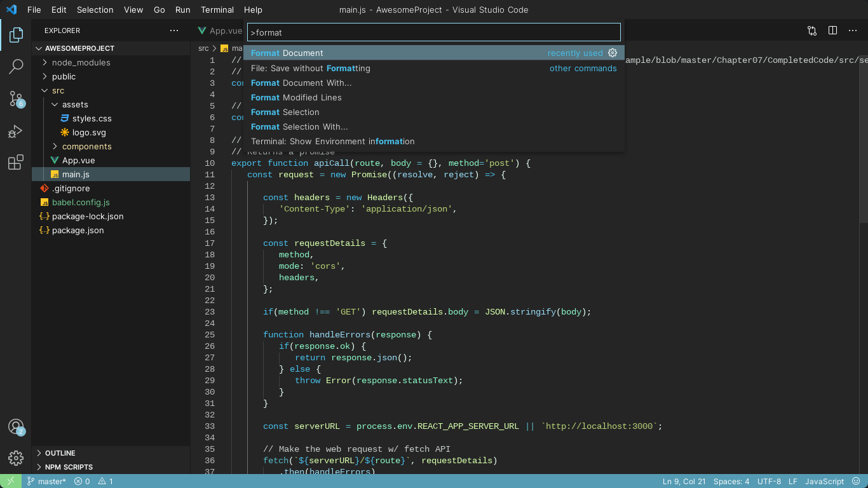868x488 pixels.
Task: Open editor more actions ellipsis
Action: [853, 30]
